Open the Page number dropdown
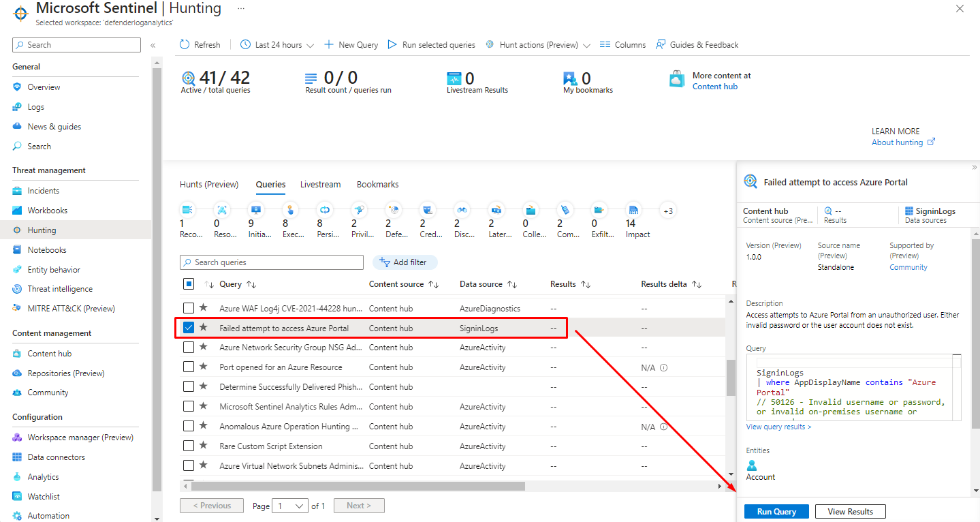Image resolution: width=980 pixels, height=522 pixels. point(290,506)
